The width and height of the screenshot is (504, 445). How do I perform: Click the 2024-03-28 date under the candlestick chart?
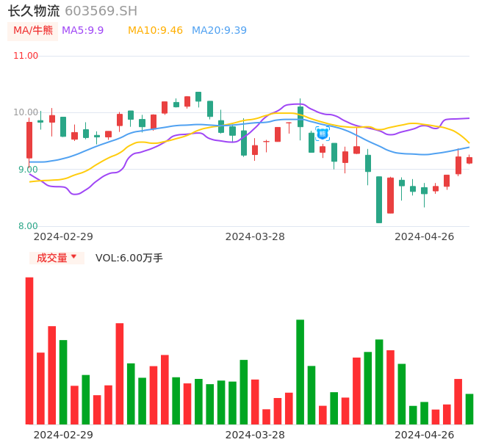[x=255, y=236]
